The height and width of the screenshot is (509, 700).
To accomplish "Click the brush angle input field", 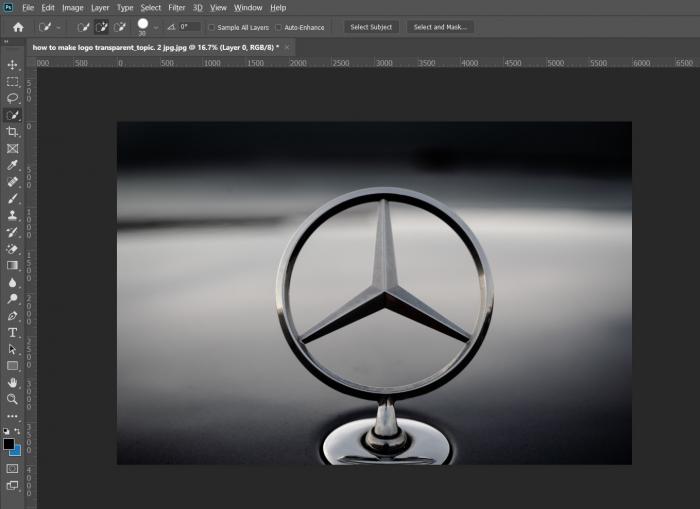I will 190,27.
